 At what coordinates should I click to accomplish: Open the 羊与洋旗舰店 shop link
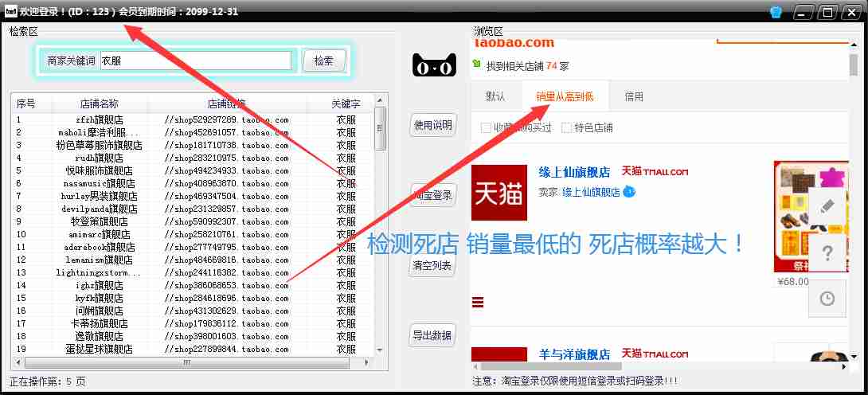coord(575,354)
